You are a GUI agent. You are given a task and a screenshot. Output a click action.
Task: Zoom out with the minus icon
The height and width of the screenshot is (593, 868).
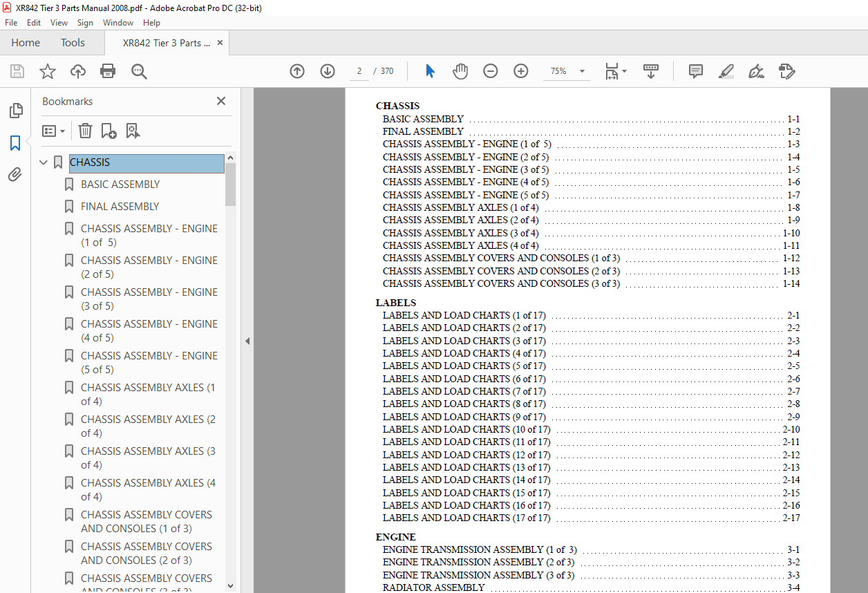(491, 71)
